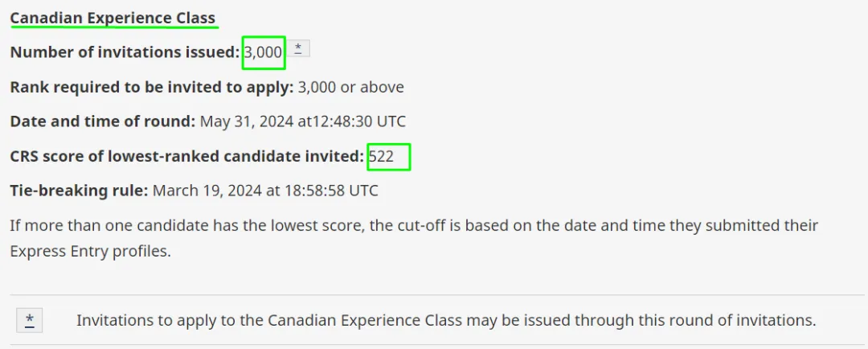Click the highlighted 522 CRS score
Viewport: 868px width, 349px height.
click(382, 156)
